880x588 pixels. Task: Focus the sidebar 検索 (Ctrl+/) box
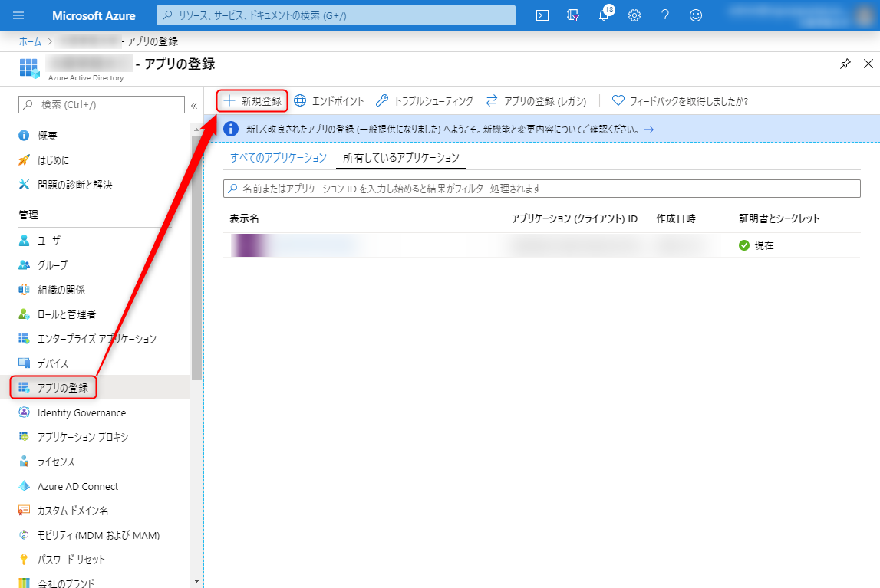(x=101, y=105)
